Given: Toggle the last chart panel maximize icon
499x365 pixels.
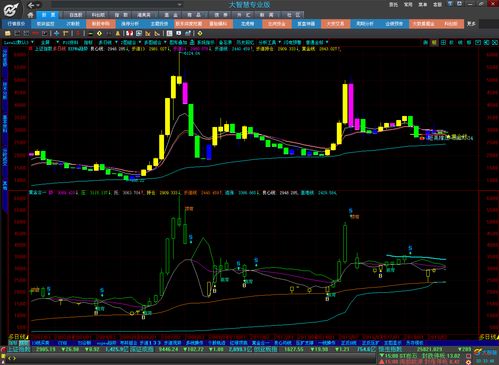Looking at the screenshot, I should pos(495,42).
